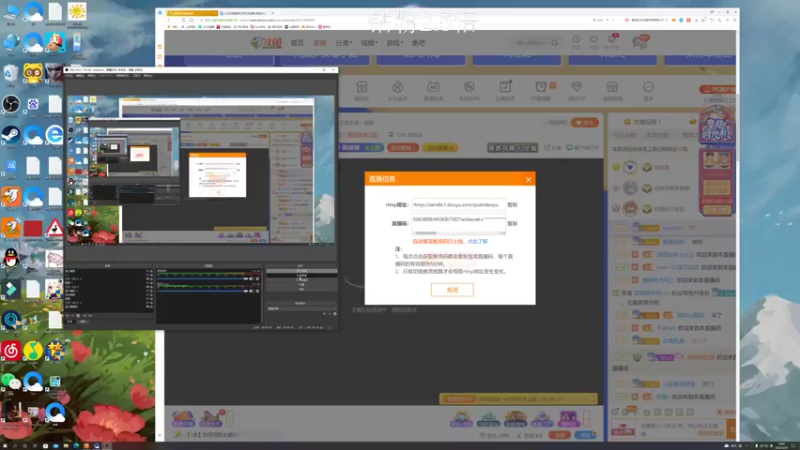Click the AD icon in streamer toolbar
The height and width of the screenshot is (450, 800).
tap(433, 90)
